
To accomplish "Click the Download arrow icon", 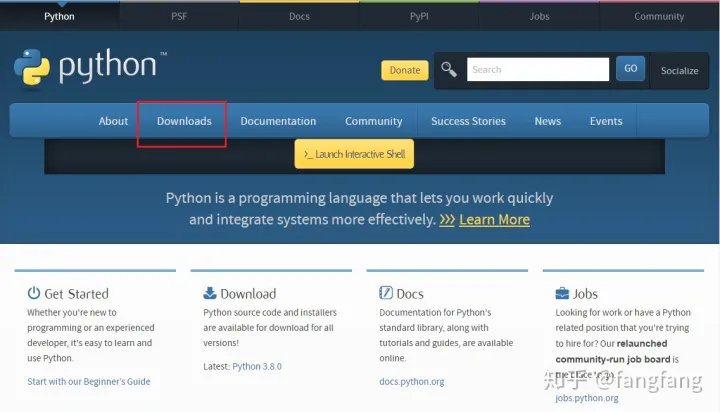I will click(209, 293).
